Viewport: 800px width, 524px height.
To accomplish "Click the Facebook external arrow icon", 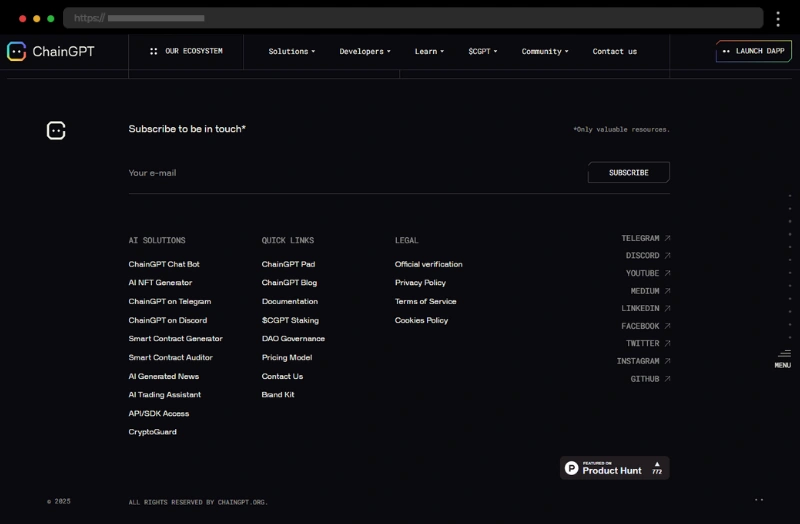I will click(x=667, y=326).
